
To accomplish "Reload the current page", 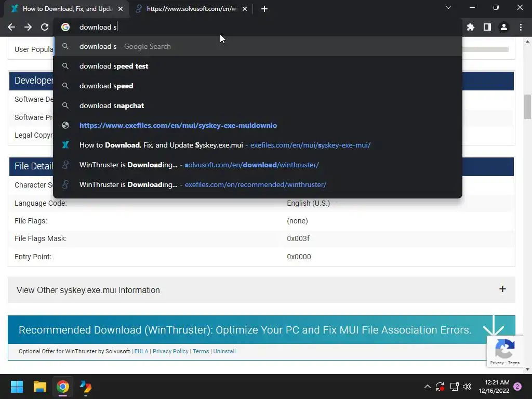I will pos(45,27).
